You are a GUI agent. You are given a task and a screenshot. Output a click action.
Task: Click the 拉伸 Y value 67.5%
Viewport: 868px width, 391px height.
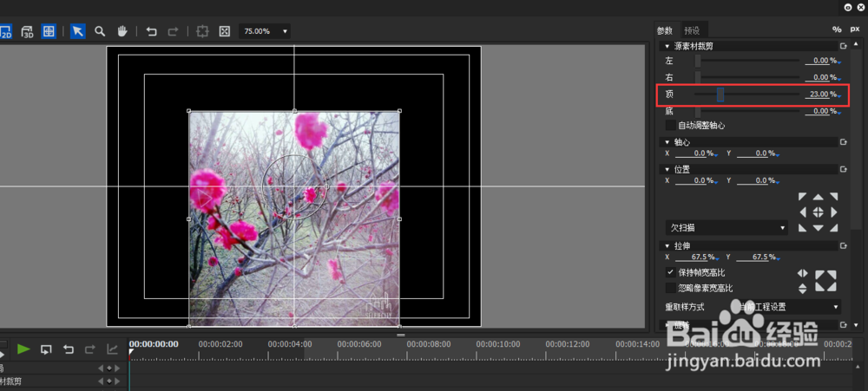(x=759, y=257)
